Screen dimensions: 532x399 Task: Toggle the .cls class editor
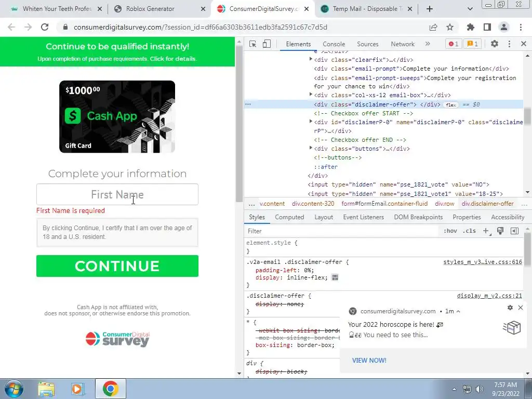coord(469,231)
